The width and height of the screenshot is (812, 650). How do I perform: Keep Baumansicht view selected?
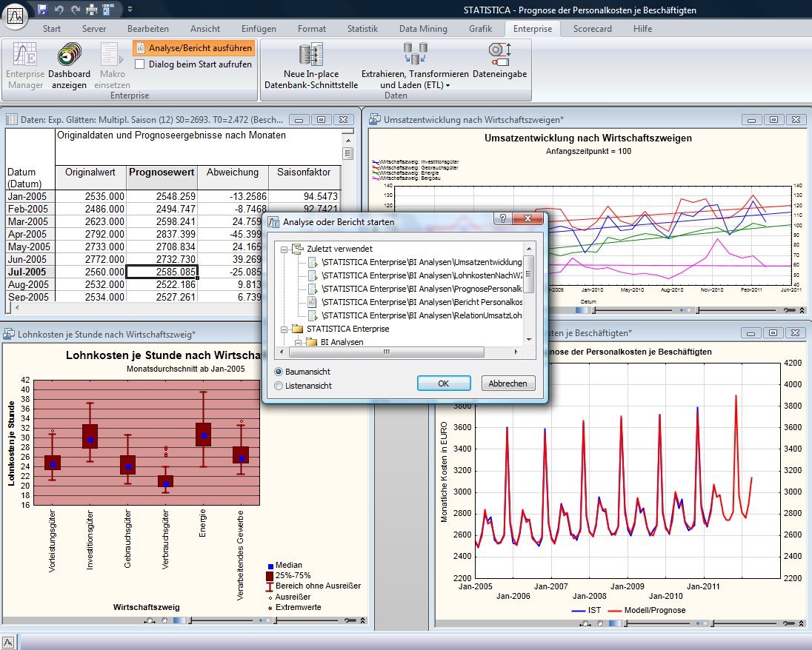[278, 372]
